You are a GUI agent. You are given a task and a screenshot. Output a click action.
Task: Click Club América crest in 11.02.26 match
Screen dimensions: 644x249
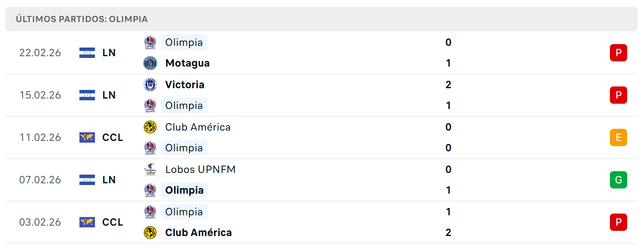tap(150, 127)
